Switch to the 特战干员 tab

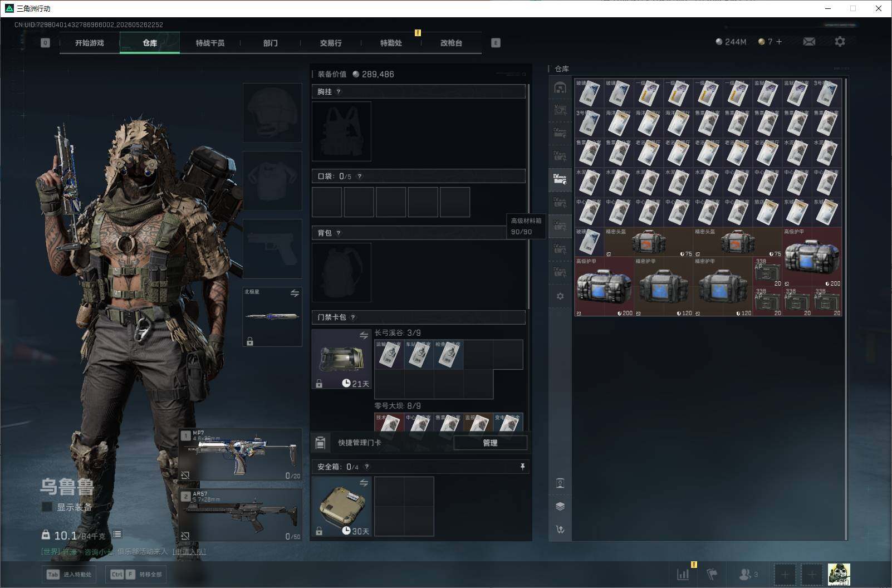tap(210, 43)
